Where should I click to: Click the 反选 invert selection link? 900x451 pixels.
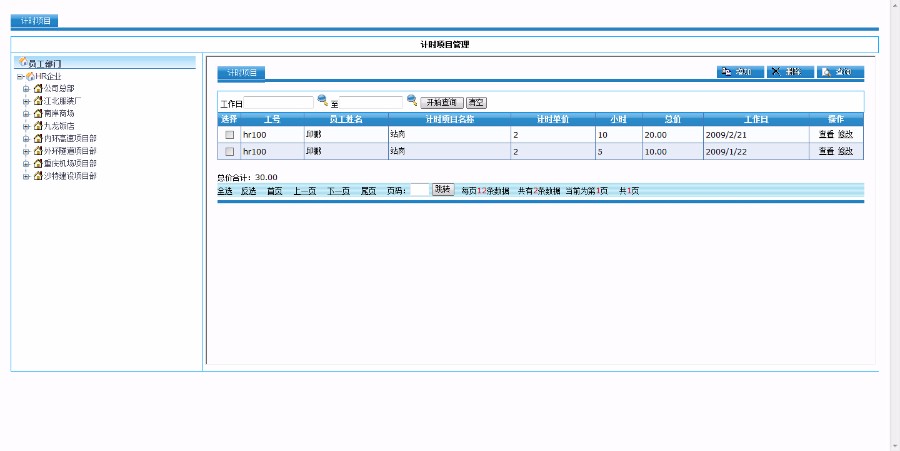(x=249, y=191)
